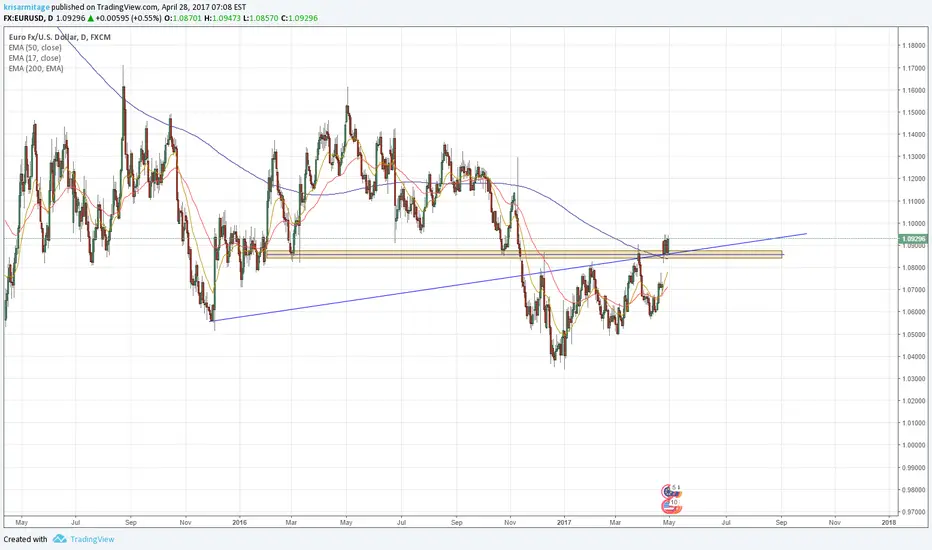Click the 1.15000 price axis label
Viewport: 932px width, 550px height.
pos(914,112)
